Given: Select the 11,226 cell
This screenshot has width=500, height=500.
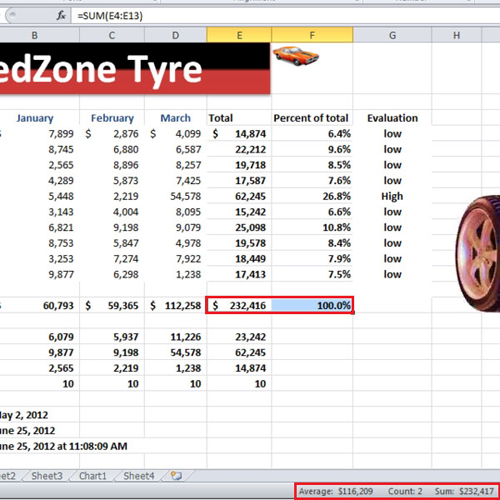Looking at the screenshot, I should (x=176, y=337).
